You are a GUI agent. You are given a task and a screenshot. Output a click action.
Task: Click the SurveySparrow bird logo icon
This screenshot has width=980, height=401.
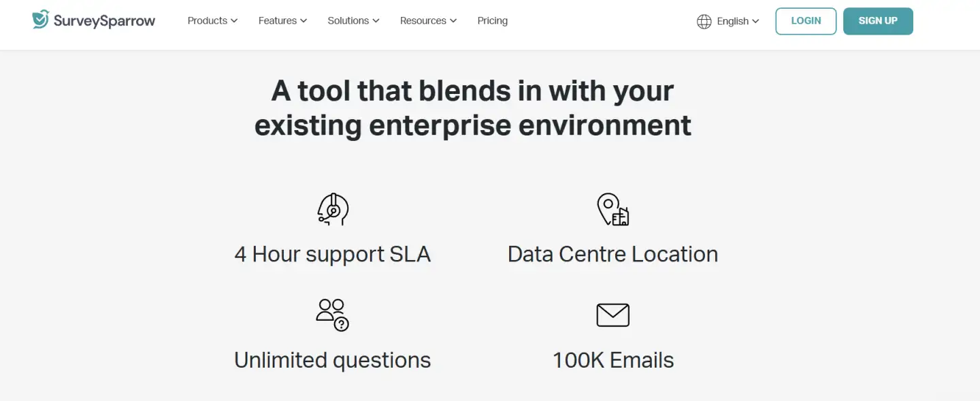41,20
